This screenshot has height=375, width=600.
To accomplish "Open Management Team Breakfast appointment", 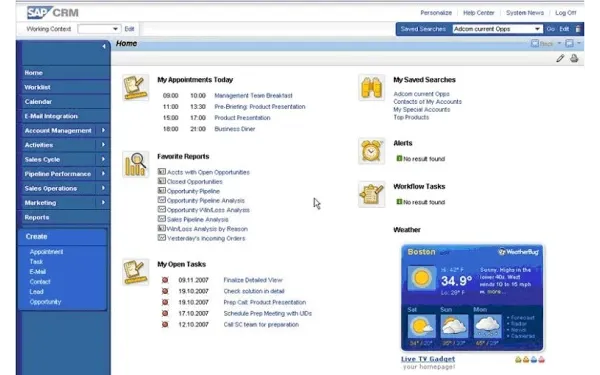I will coord(253,96).
